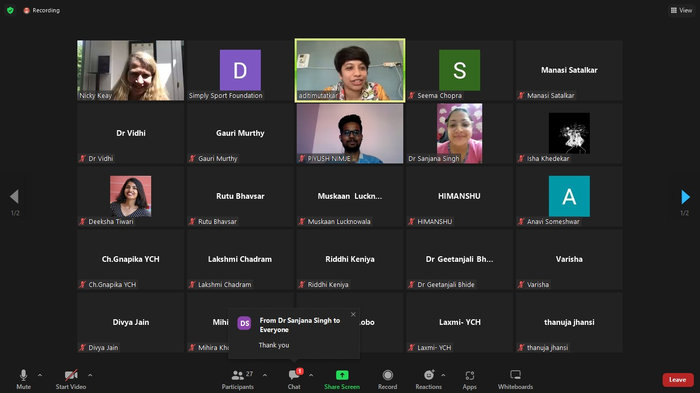
Task: Click the Recording indicator
Action: click(42, 10)
